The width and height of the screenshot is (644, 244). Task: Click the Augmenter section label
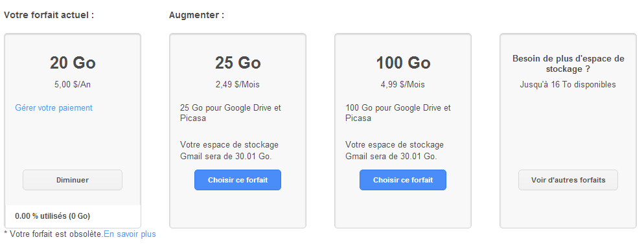click(x=196, y=16)
